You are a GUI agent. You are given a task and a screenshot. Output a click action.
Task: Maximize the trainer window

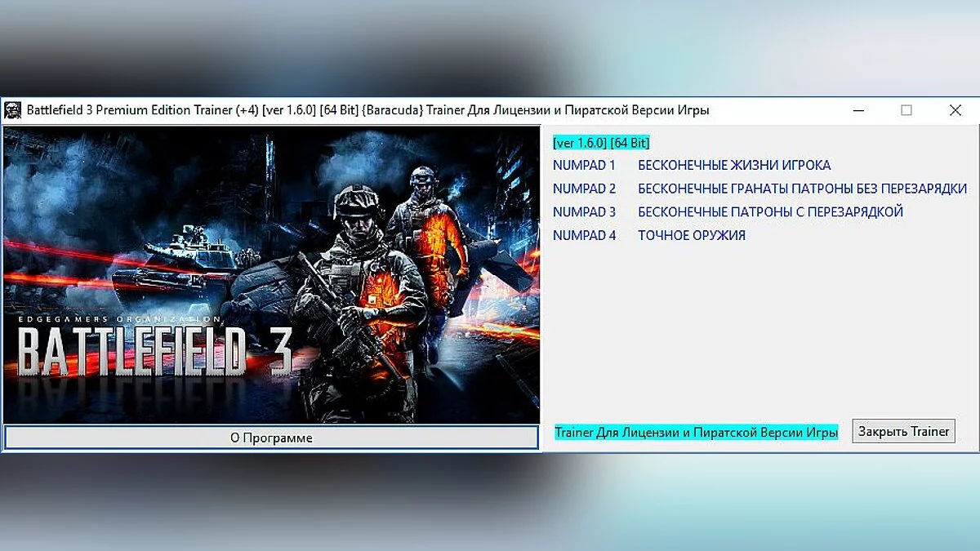point(906,110)
